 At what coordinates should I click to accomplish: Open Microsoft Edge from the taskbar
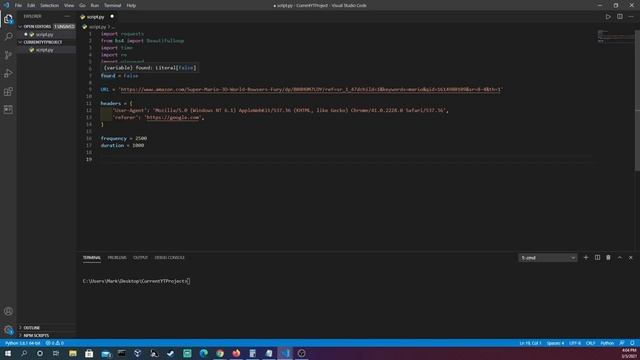pos(204,353)
